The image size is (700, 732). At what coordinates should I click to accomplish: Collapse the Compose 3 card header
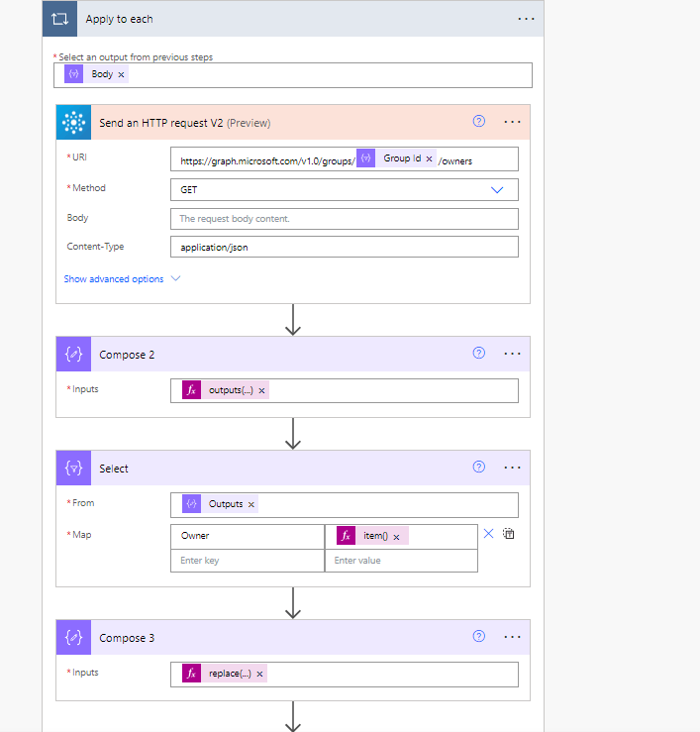(x=293, y=637)
